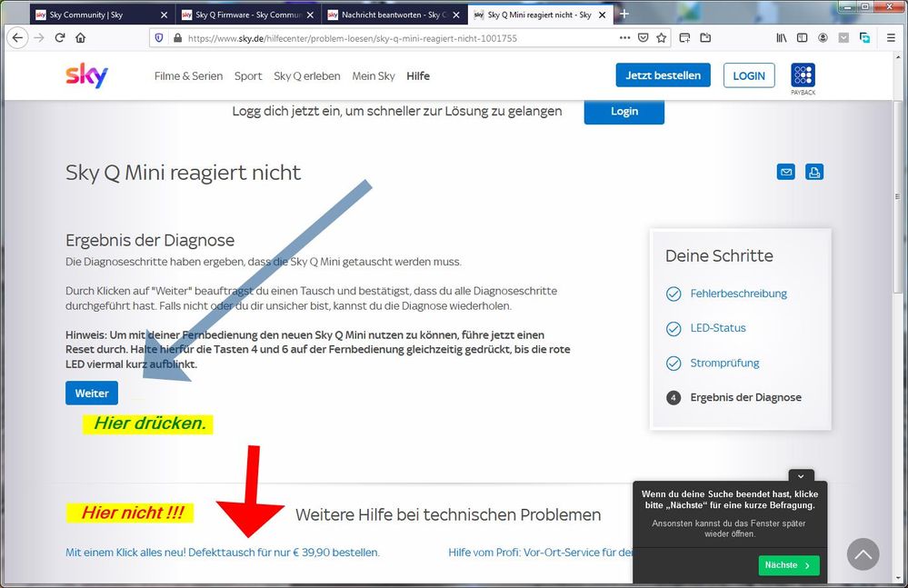Save page to Pocket icon
The width and height of the screenshot is (908, 588).
(x=643, y=37)
